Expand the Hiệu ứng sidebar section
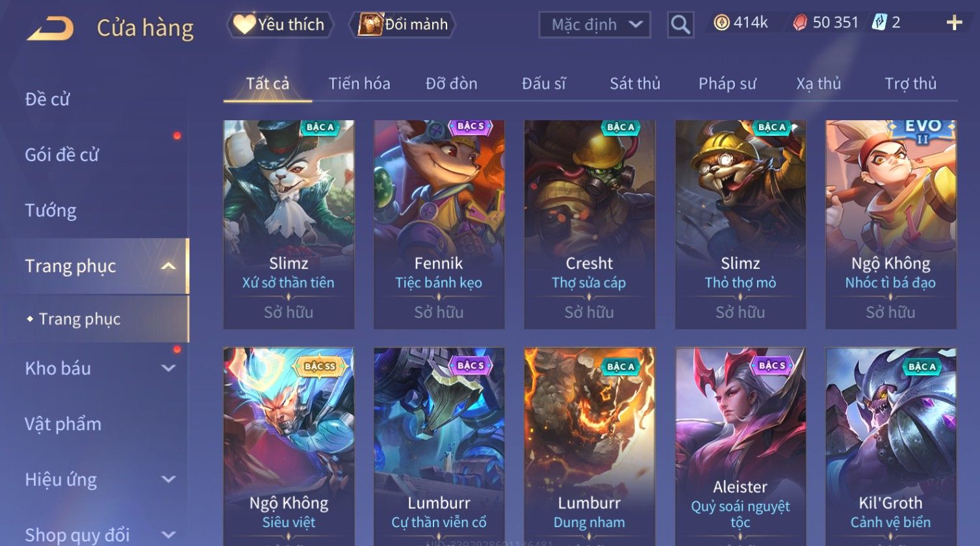This screenshot has width=980, height=546. pos(168,480)
